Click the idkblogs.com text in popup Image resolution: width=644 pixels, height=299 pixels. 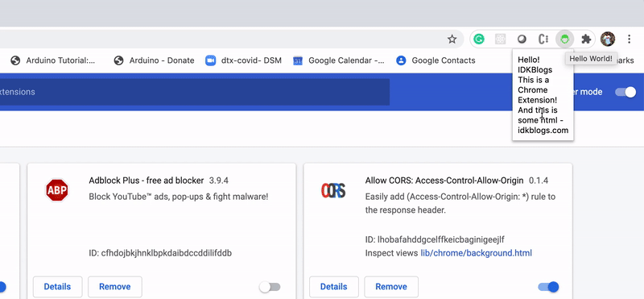[543, 131]
